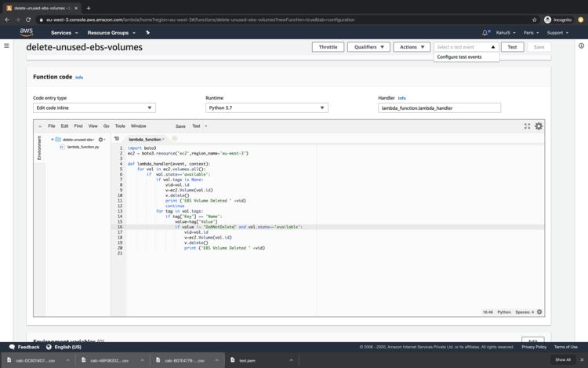Click the status bar gear icon
Image resolution: width=588 pixels, height=368 pixels.
click(539, 312)
